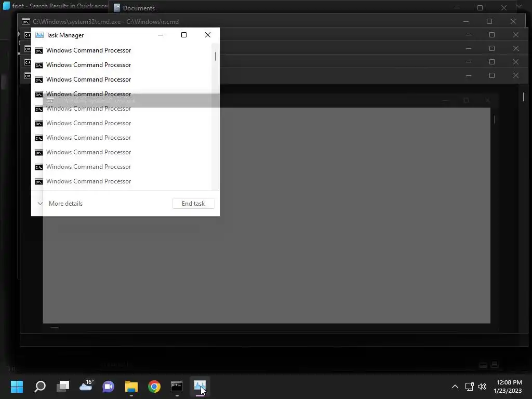Maximize the cmd.exe r.cmd window

tap(489, 21)
